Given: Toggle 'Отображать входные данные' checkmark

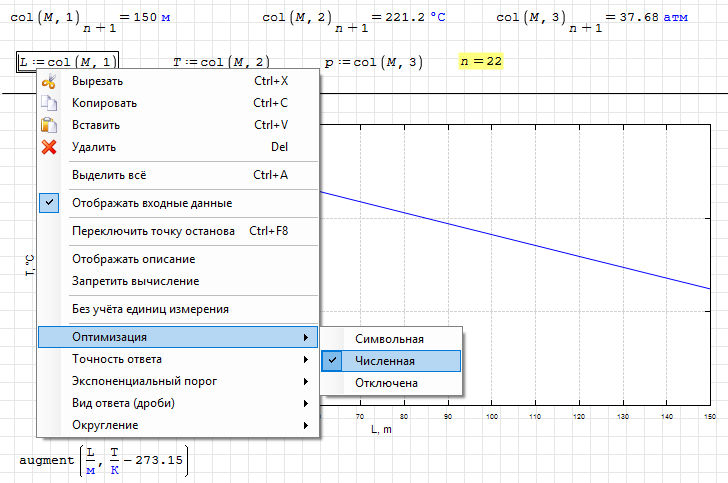Looking at the screenshot, I should point(152,203).
